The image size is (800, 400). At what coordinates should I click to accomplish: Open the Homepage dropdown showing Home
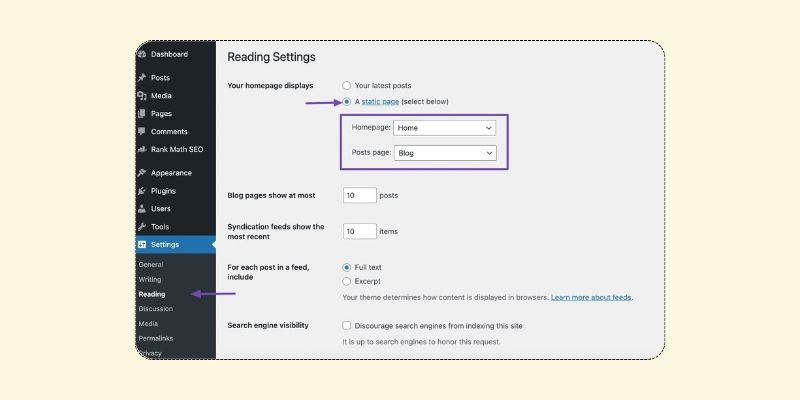pyautogui.click(x=444, y=128)
